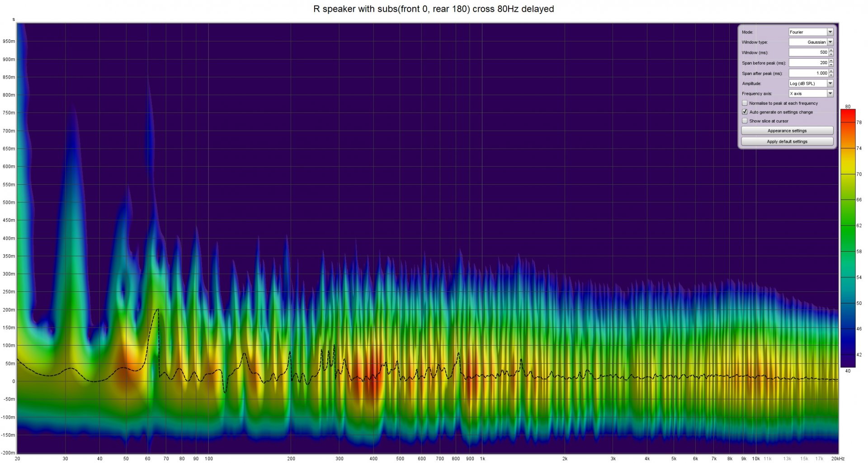Image resolution: width=868 pixels, height=463 pixels.
Task: Increase Span after peak with up arrow
Action: point(831,71)
